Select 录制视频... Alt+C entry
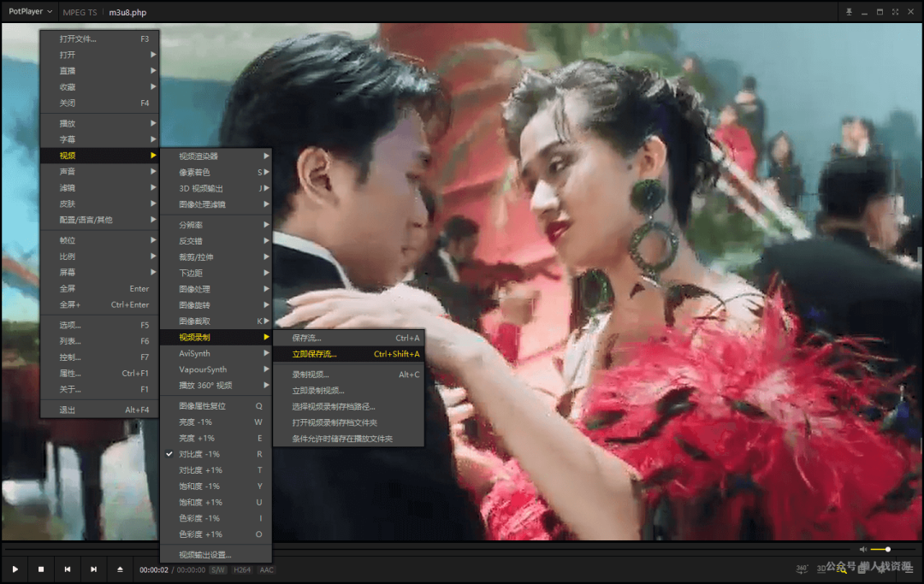The image size is (924, 584). [349, 375]
